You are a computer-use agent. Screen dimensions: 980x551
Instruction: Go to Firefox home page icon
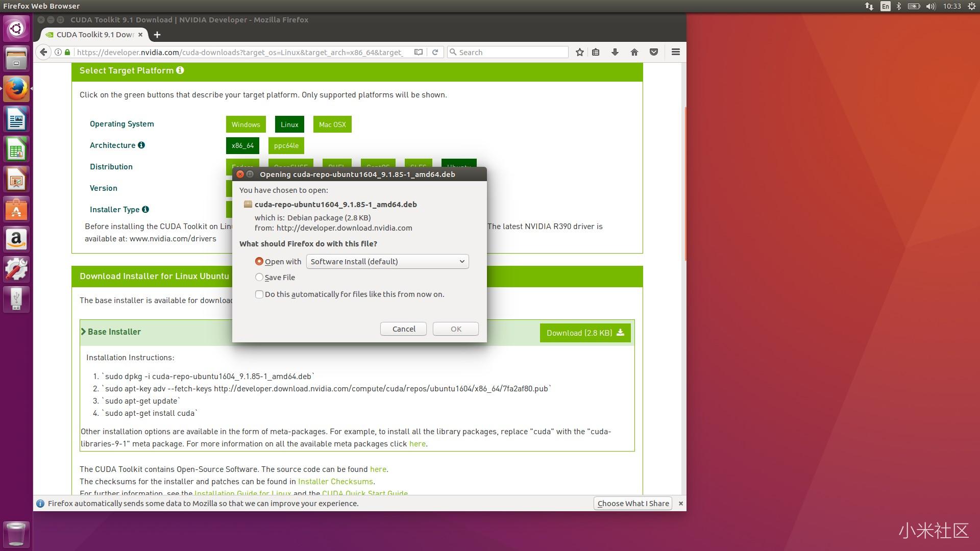click(x=634, y=52)
